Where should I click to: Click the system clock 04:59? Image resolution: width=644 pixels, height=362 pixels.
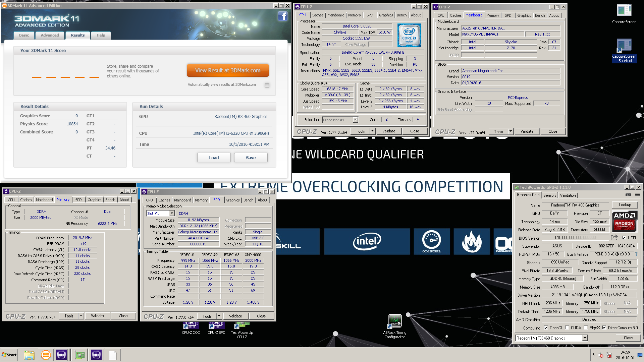[x=625, y=352]
